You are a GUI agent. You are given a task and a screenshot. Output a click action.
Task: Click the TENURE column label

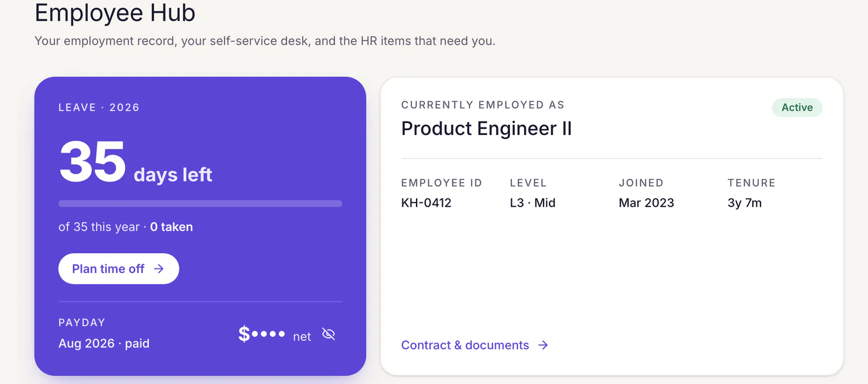751,183
